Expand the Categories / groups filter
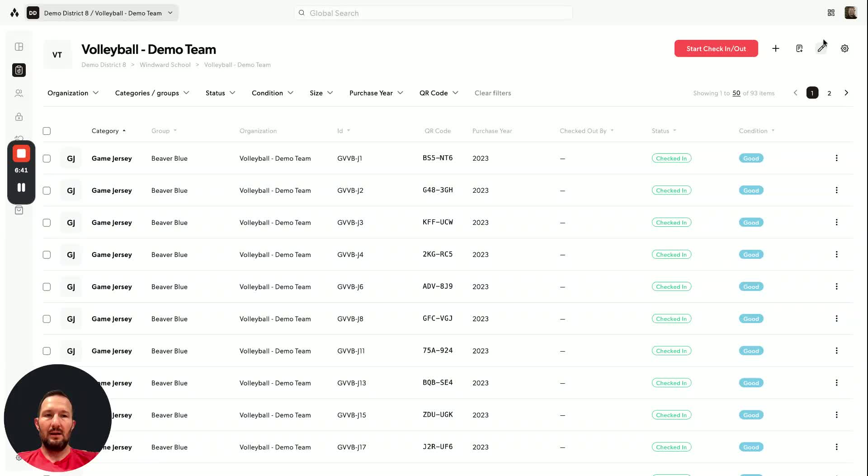The height and width of the screenshot is (476, 868). coord(152,93)
